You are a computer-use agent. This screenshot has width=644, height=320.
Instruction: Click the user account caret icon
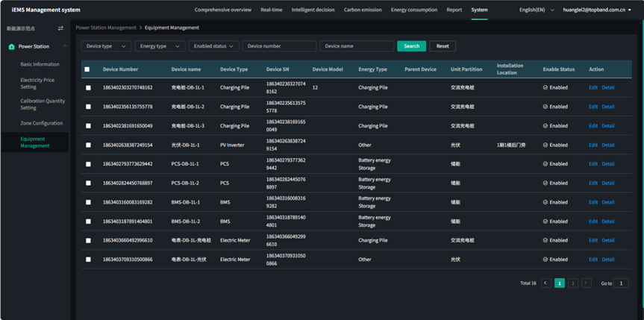pyautogui.click(x=630, y=10)
